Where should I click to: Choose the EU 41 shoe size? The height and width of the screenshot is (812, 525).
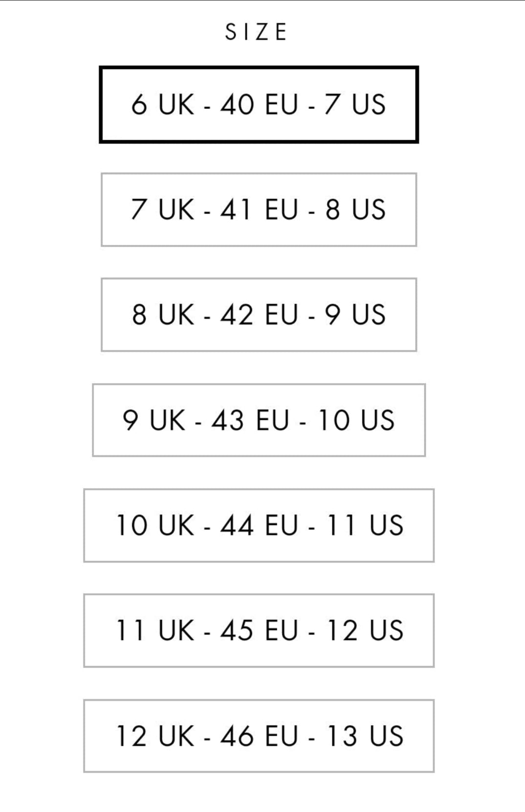259,210
